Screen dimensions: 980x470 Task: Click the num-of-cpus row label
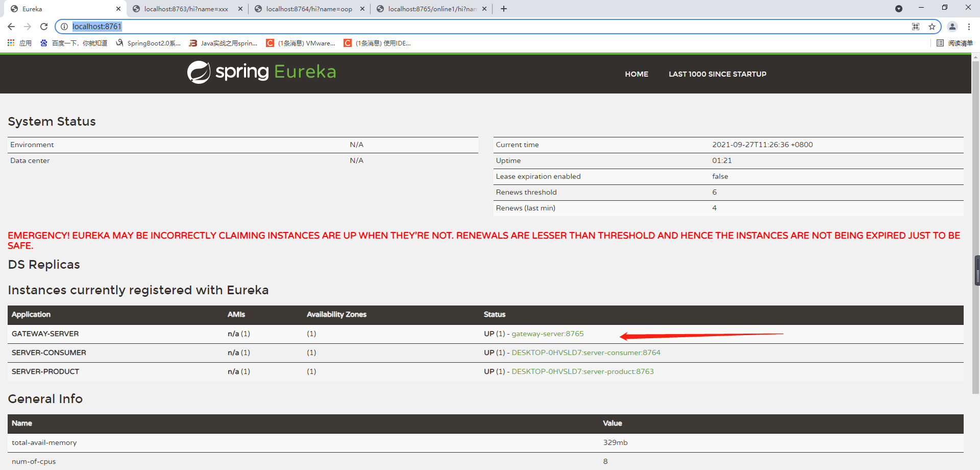tap(34, 461)
